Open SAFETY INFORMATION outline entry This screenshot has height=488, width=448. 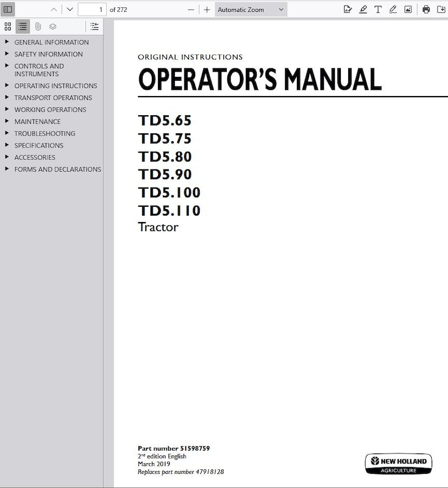coord(49,54)
